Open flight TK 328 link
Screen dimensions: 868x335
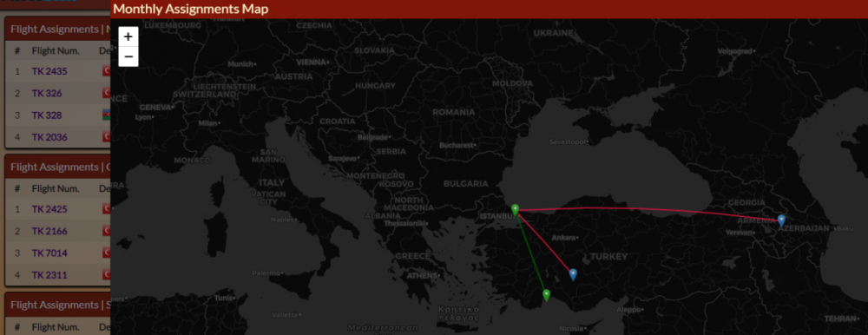click(x=47, y=115)
